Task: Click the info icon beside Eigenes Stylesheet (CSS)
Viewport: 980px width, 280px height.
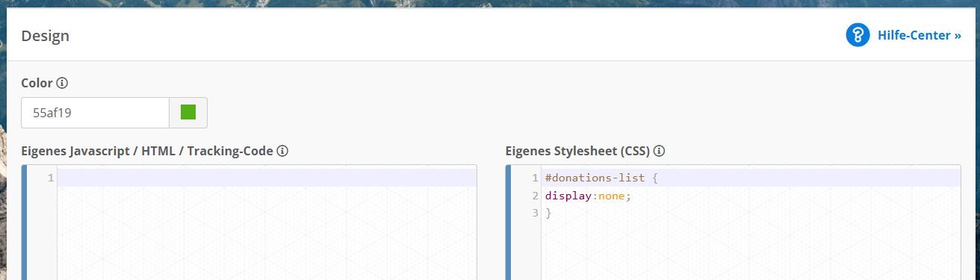Action: (660, 151)
